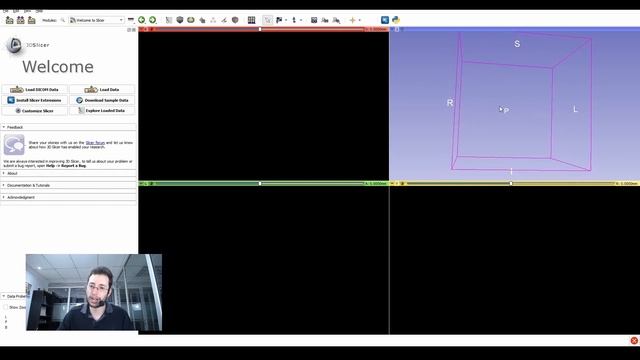
Task: Open the Models module toolbar icon
Action: click(x=191, y=20)
